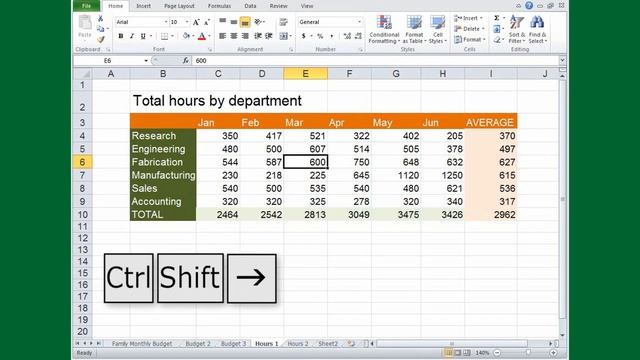The width and height of the screenshot is (640, 360).
Task: Switch to the Formulas tab
Action: [x=219, y=6]
